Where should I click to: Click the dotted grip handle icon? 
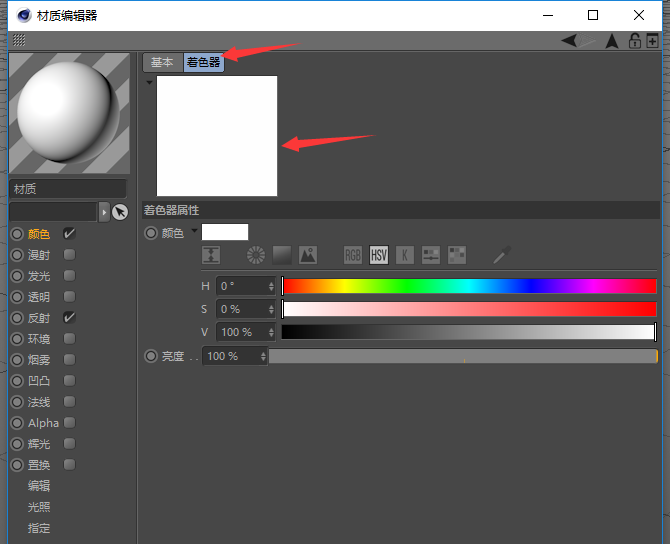point(19,40)
